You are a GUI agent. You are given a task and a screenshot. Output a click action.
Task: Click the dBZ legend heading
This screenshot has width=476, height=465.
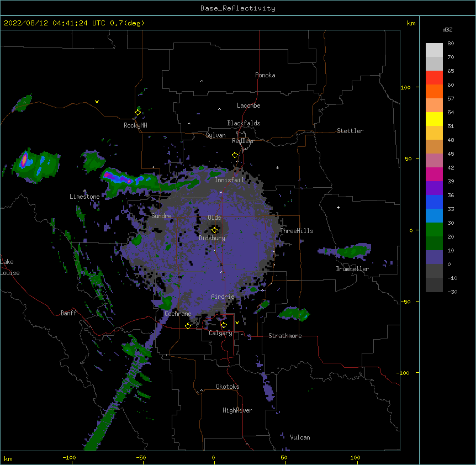447,29
